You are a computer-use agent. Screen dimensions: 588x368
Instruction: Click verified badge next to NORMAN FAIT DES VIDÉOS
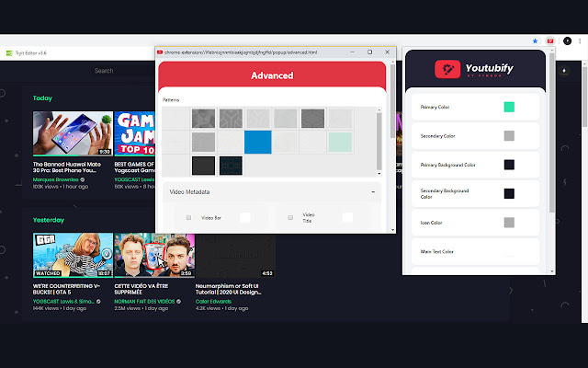[179, 301]
